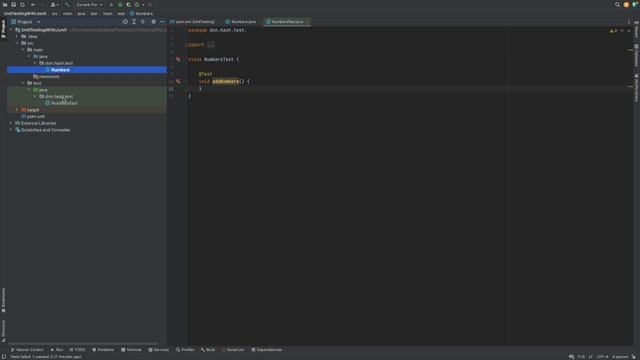The height and width of the screenshot is (360, 640).
Task: Select the target folder row
Action: [x=87, y=110]
